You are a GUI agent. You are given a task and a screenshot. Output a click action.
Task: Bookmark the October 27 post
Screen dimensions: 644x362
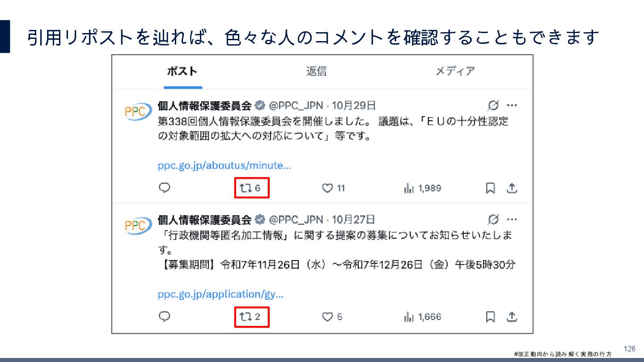click(491, 317)
